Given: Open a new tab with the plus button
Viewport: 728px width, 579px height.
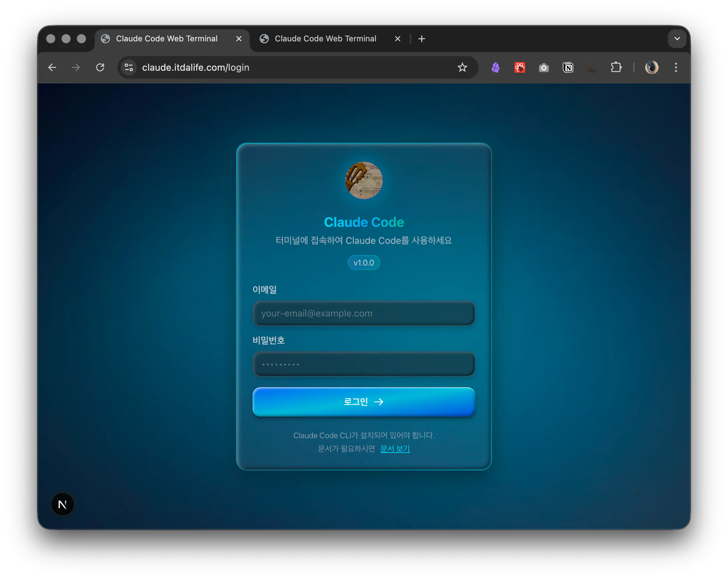Looking at the screenshot, I should pos(421,39).
